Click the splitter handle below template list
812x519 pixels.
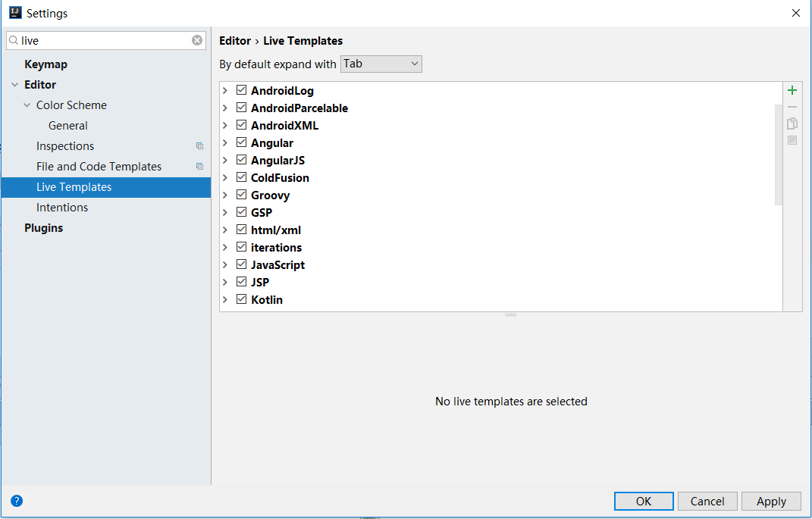click(510, 314)
